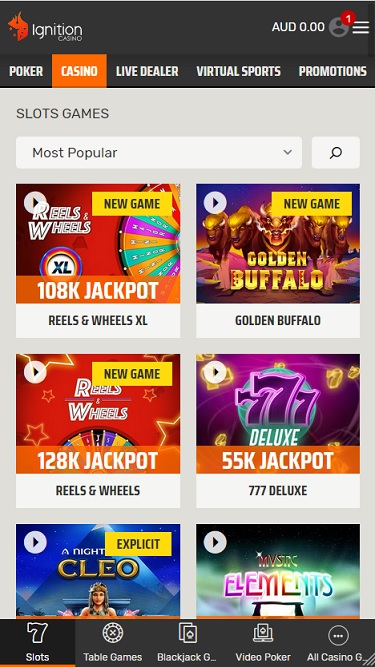This screenshot has height=667, width=375.
Task: Click the Ignition Casino logo
Action: coord(45,27)
